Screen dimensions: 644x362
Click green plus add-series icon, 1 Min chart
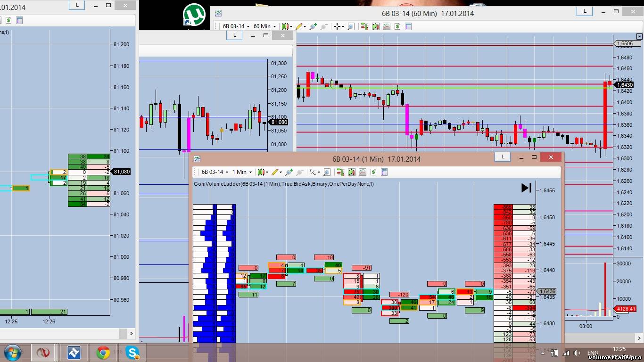coord(289,172)
